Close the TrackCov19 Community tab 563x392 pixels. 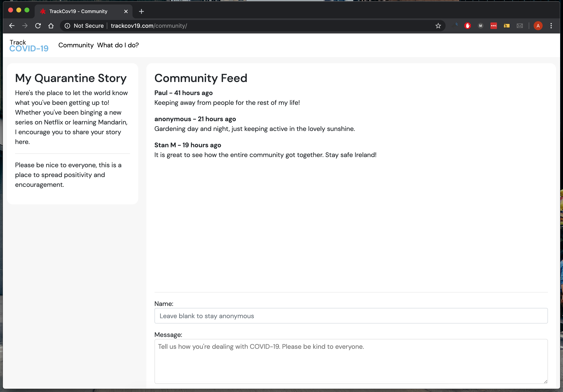tap(126, 11)
